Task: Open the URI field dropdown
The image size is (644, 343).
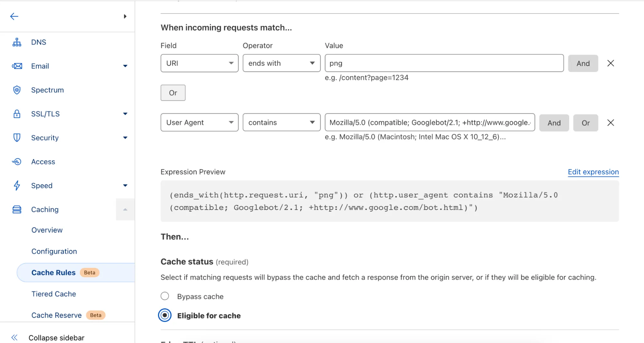Action: point(199,63)
